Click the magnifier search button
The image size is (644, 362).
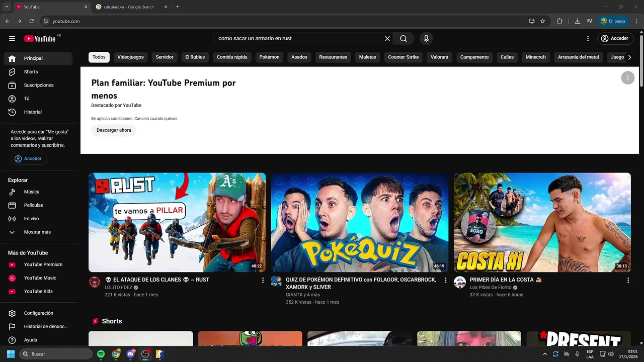click(x=404, y=39)
